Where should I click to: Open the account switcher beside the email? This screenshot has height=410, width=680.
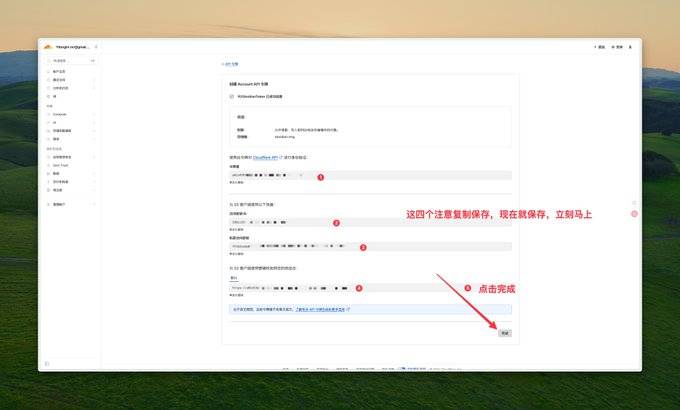pos(96,46)
